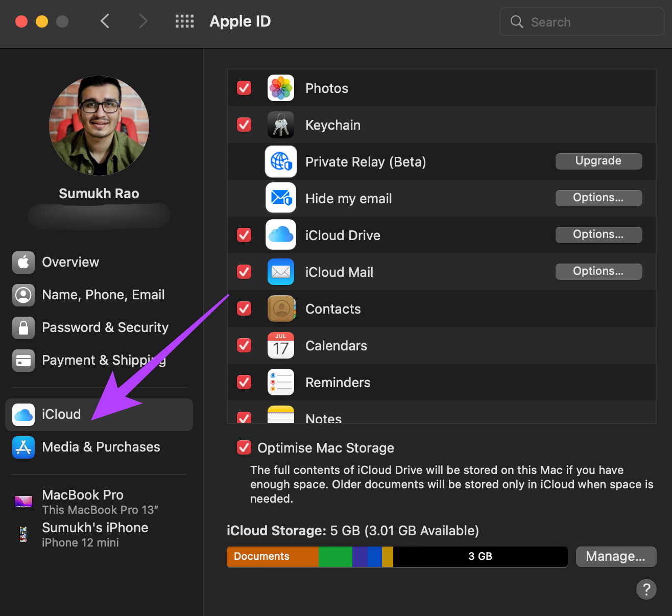
Task: Click Upgrade for Private Relay
Action: (598, 161)
